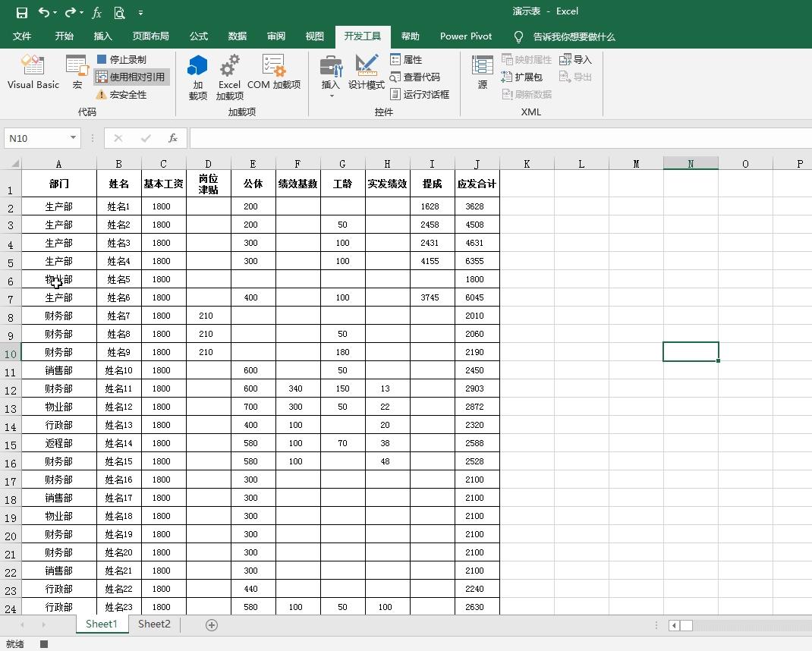Screen dimensions: 812x651
Task: Click the Insert Function fx button
Action: (x=173, y=138)
